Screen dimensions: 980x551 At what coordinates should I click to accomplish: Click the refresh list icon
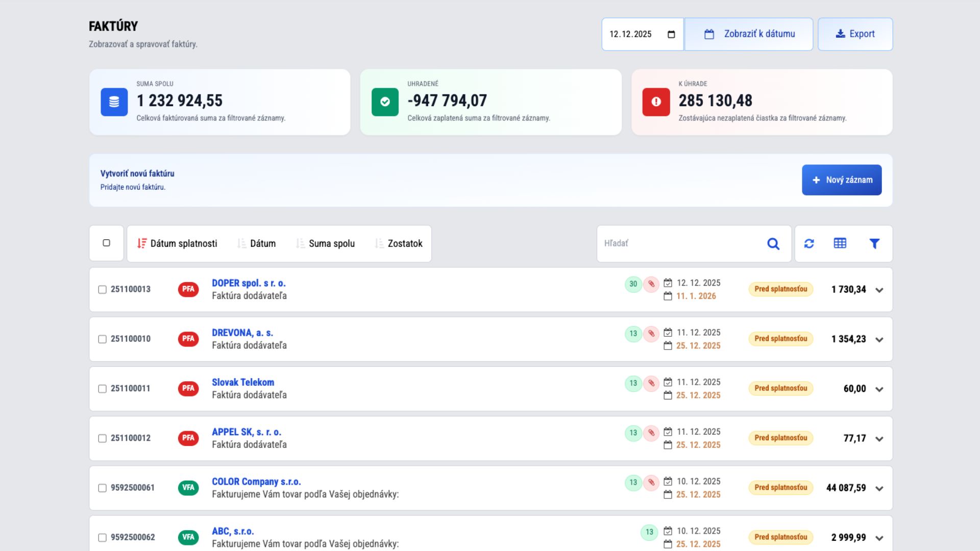(809, 244)
